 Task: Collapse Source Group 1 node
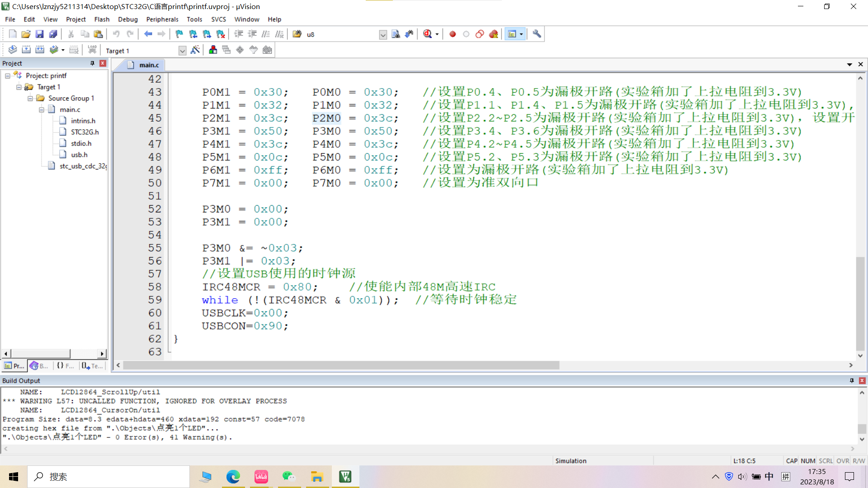(30, 98)
